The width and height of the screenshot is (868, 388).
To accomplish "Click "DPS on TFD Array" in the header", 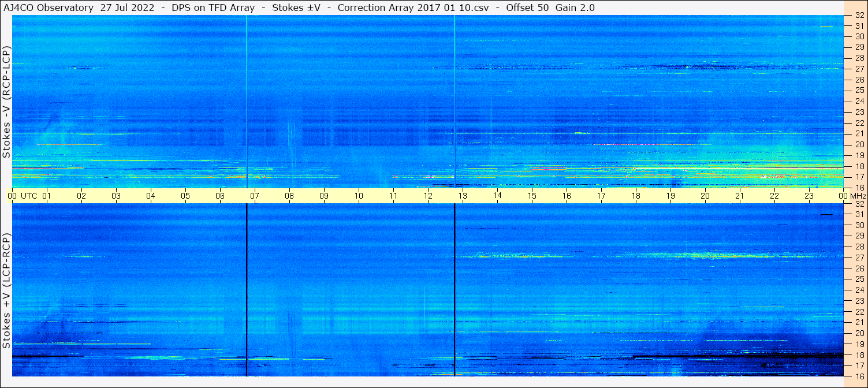I will click(x=213, y=8).
